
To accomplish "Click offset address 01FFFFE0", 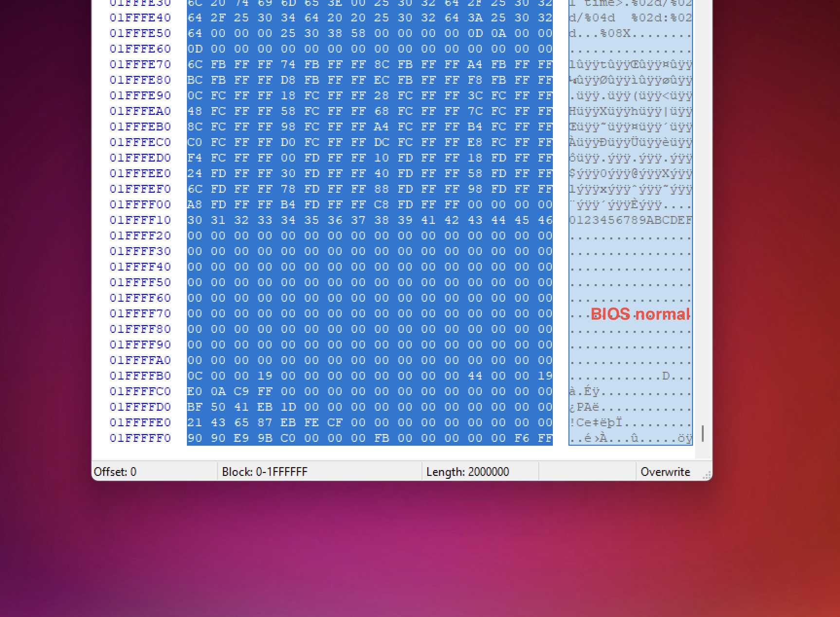I will [x=140, y=422].
